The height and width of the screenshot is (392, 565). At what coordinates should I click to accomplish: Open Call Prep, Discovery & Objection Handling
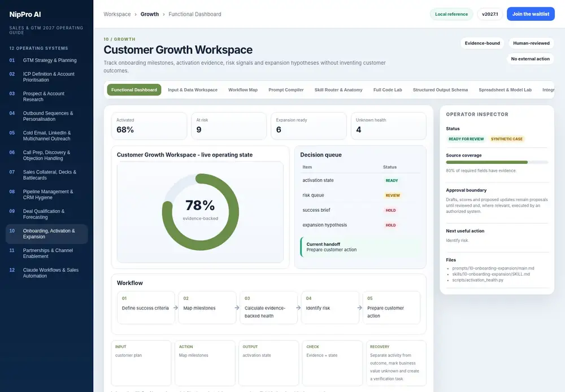tap(46, 155)
